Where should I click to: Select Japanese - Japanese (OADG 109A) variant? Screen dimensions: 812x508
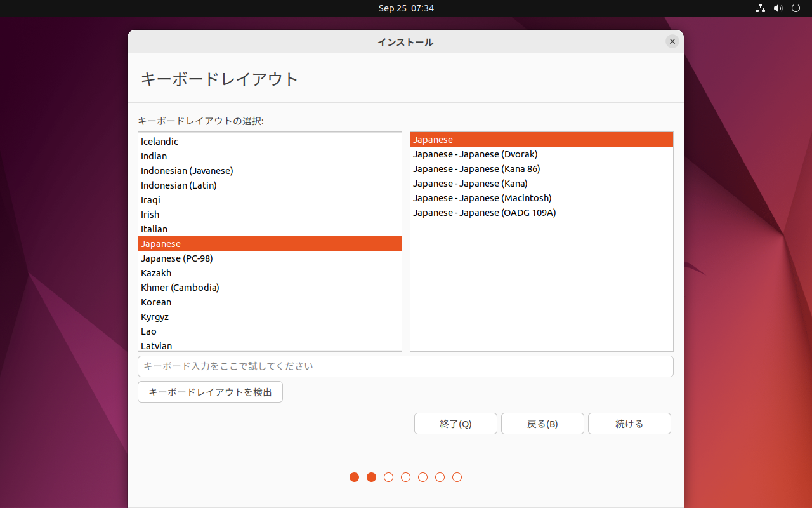[484, 213]
